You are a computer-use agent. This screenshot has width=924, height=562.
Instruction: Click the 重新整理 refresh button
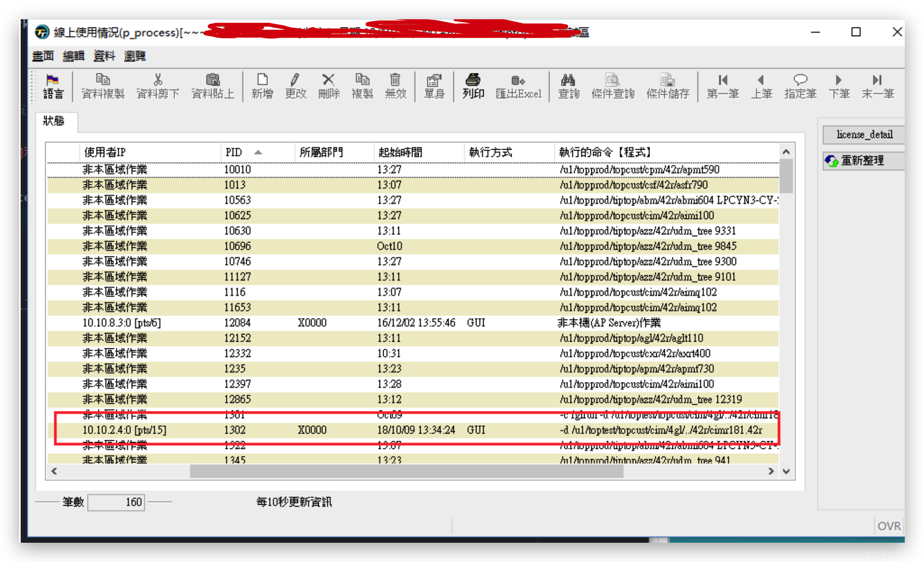point(863,160)
